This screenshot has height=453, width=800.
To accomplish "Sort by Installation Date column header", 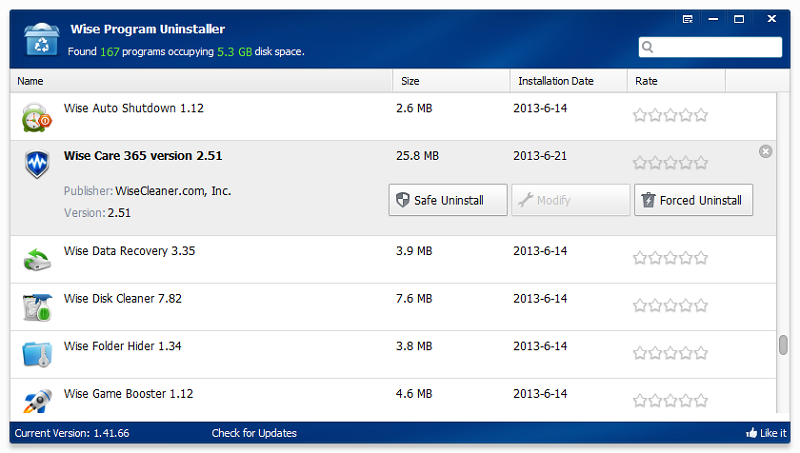I will (555, 81).
